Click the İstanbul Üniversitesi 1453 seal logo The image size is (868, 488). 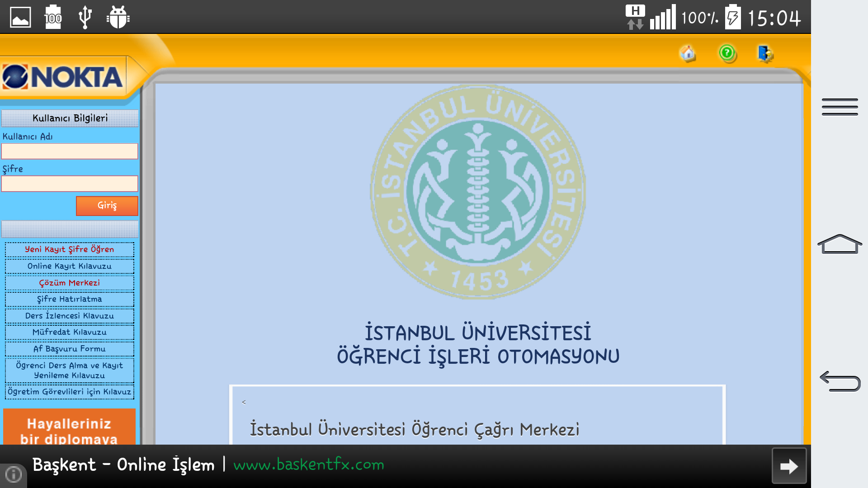pos(478,192)
